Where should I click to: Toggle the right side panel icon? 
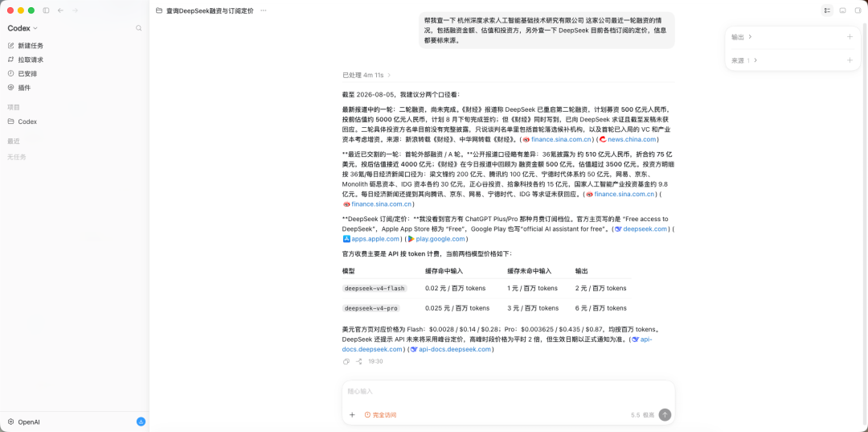coord(858,10)
